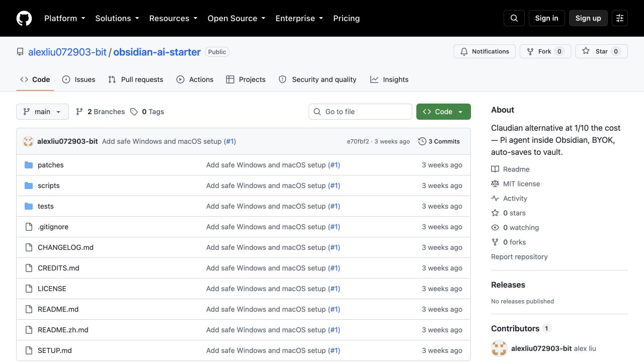
Task: Open the green Code dropdown
Action: click(443, 112)
